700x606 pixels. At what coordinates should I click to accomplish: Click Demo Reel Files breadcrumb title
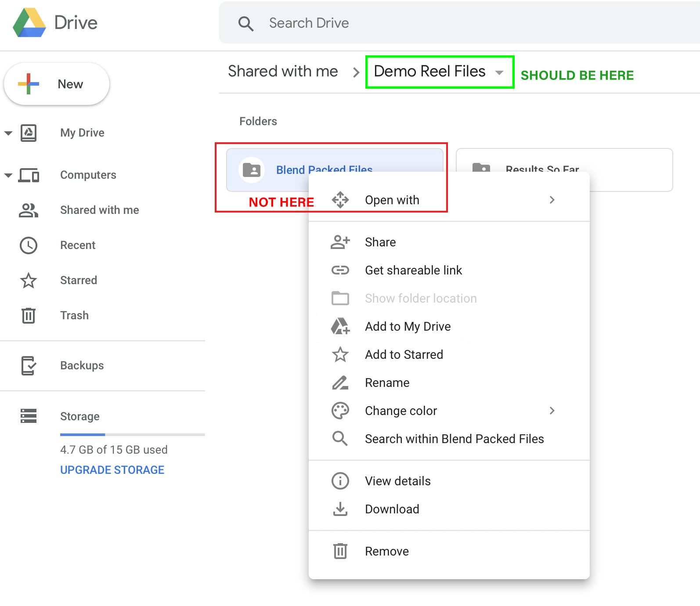click(429, 71)
